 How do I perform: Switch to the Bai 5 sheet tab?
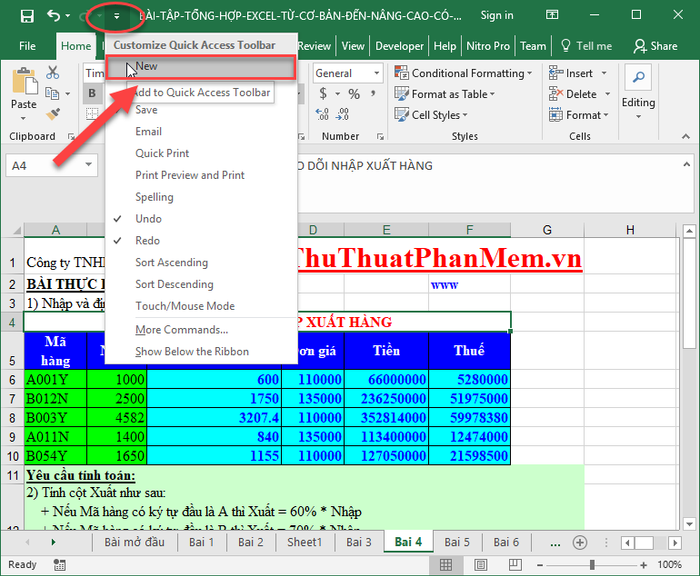click(457, 542)
